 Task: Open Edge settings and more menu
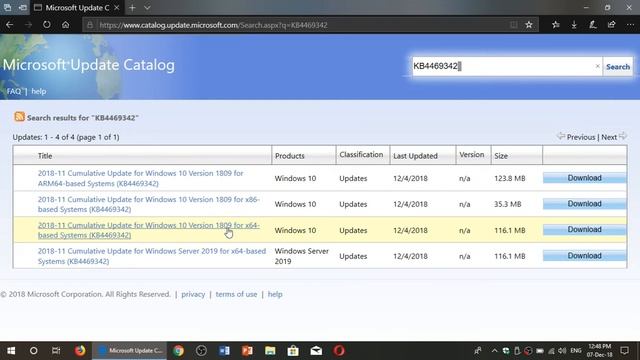point(630,25)
